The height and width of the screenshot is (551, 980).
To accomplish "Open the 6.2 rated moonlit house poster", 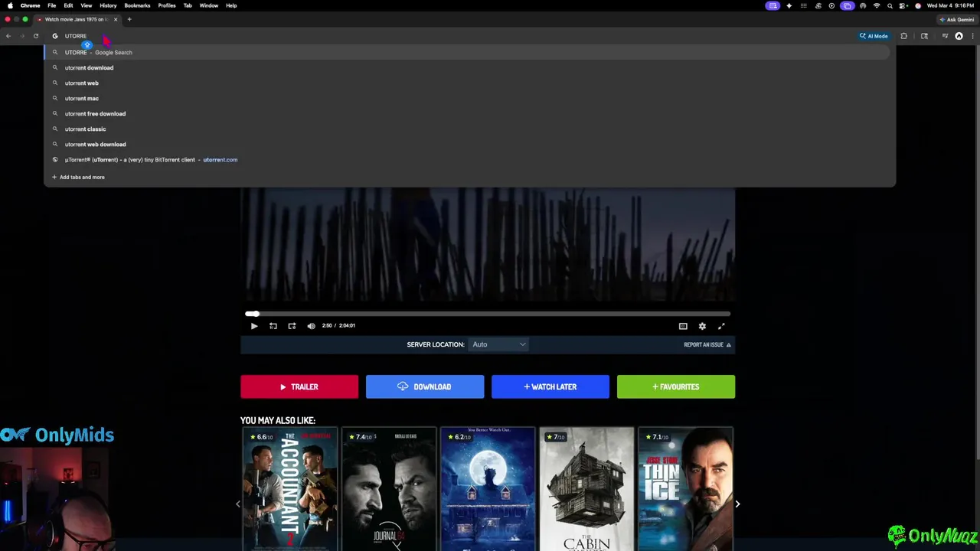I will click(x=488, y=489).
